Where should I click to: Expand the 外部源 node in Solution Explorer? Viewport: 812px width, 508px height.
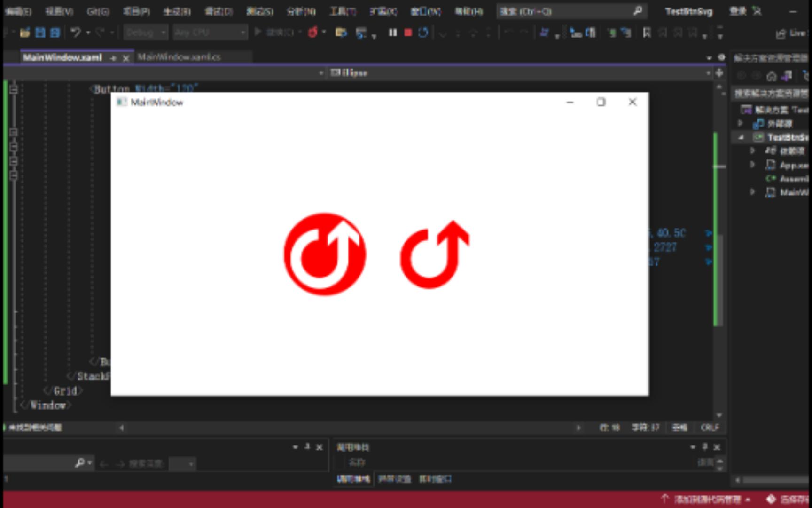pyautogui.click(x=741, y=123)
